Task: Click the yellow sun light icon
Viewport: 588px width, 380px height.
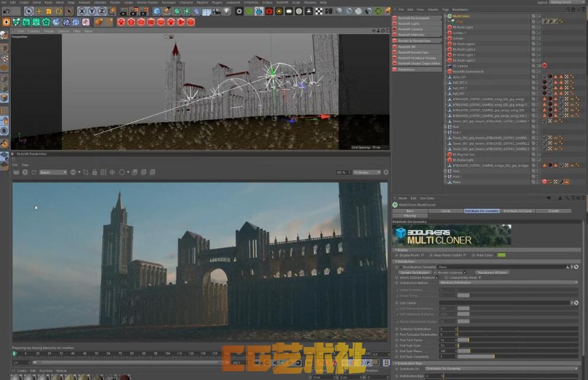Action: 279,11
